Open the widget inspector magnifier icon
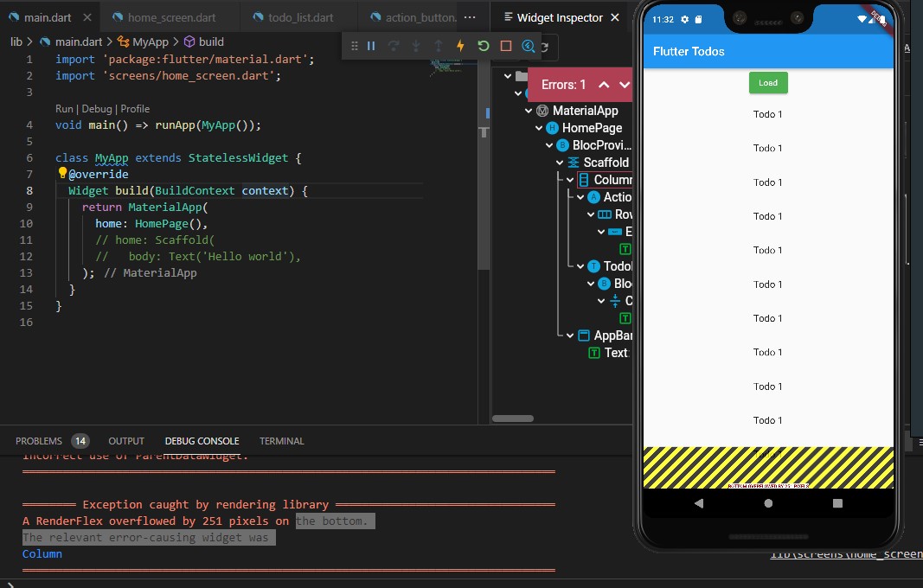The width and height of the screenshot is (923, 588). [528, 46]
